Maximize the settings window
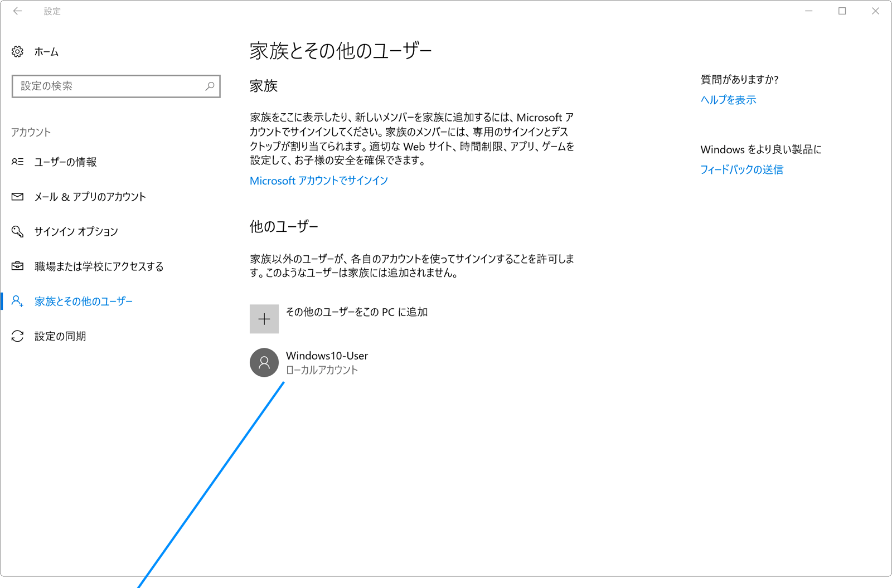 842,11
